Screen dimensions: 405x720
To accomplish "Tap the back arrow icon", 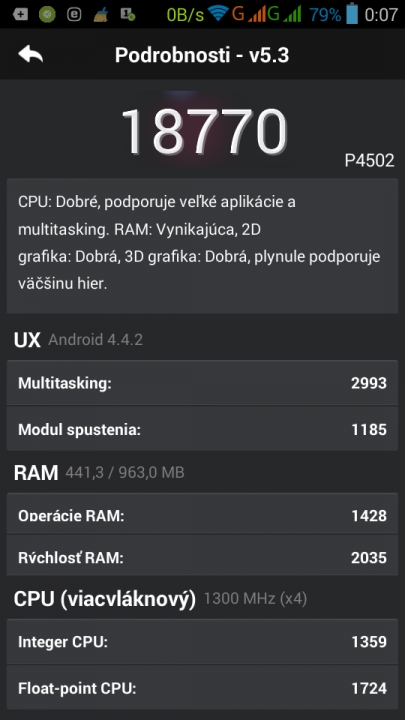I will pos(30,55).
